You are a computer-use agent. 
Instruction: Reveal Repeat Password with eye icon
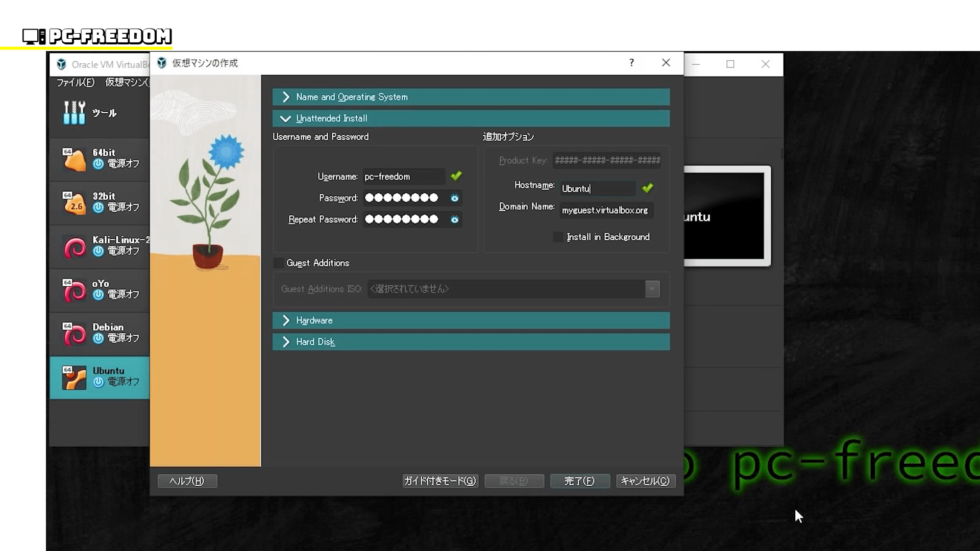454,219
